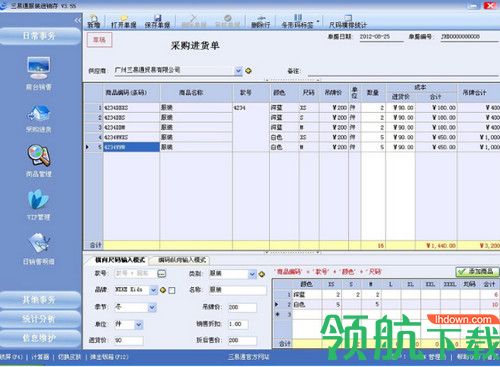Click the XS column header in size grid
This screenshot has width=500, height=367.
tap(331, 284)
